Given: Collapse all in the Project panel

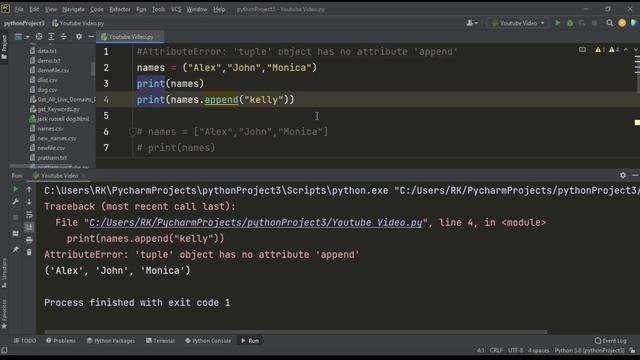Looking at the screenshot, I should click(x=63, y=37).
